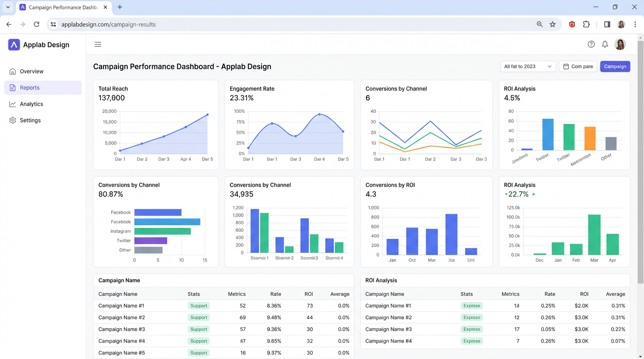Click the Applab Design logo icon
The width and height of the screenshot is (644, 359).
(14, 45)
